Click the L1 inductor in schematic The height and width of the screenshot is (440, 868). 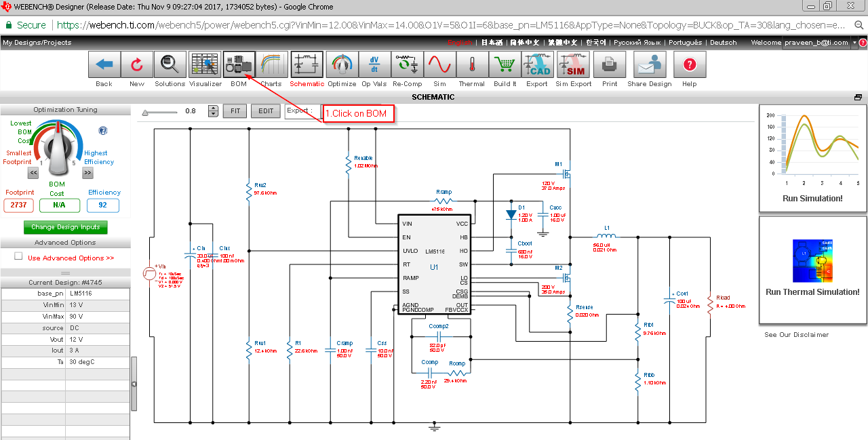[x=606, y=237]
